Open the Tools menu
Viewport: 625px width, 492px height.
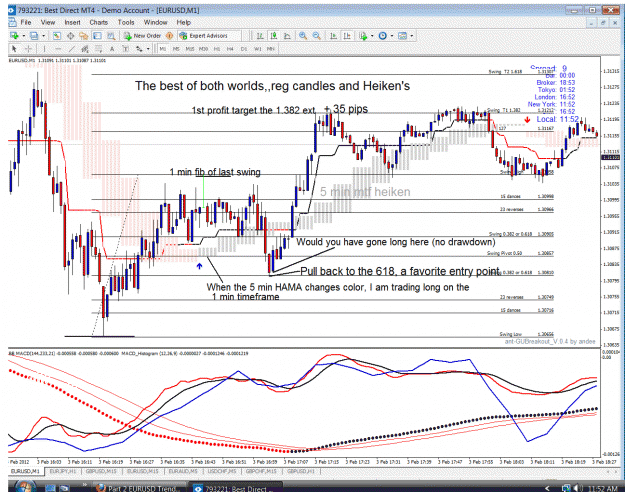(126, 22)
